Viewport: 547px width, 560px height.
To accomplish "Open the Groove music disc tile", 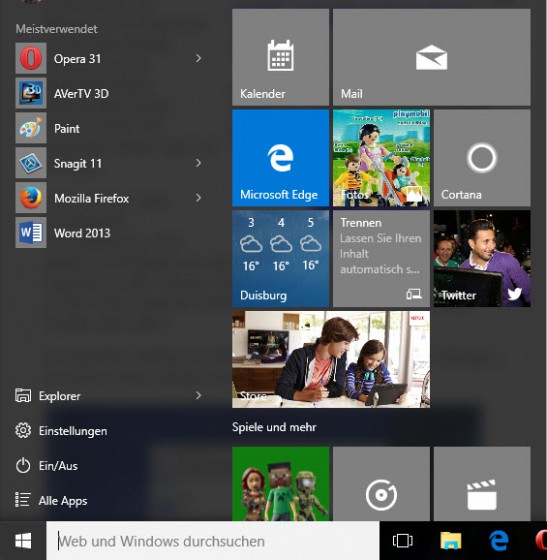I will [381, 484].
